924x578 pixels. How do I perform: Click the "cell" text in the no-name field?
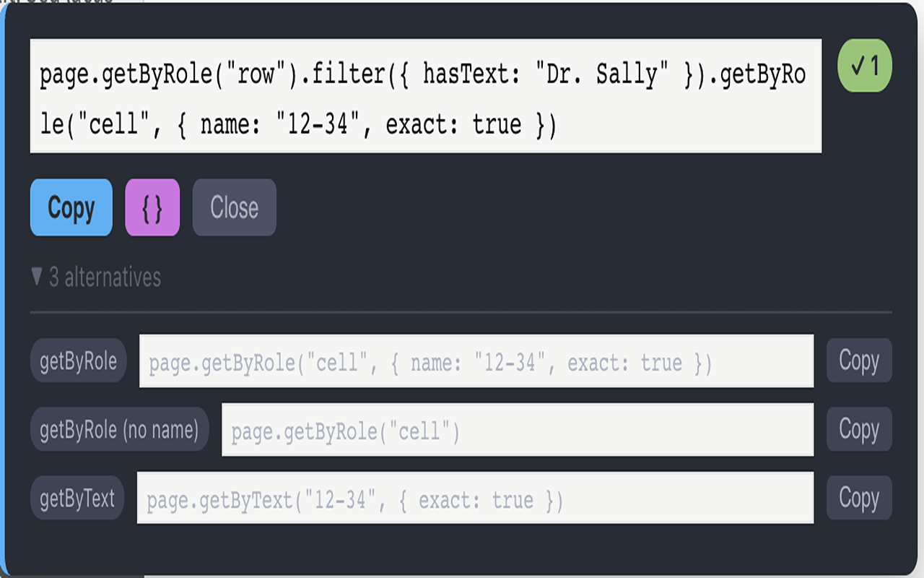[419, 431]
